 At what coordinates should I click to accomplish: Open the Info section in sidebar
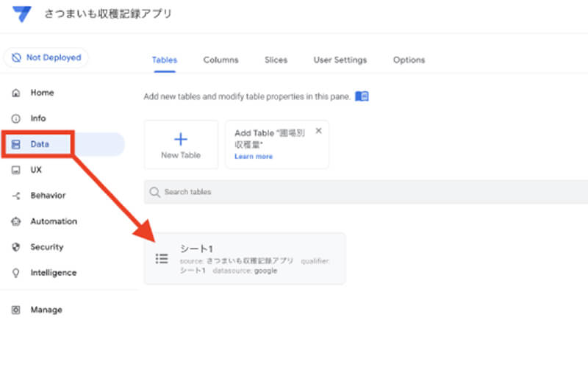click(38, 118)
